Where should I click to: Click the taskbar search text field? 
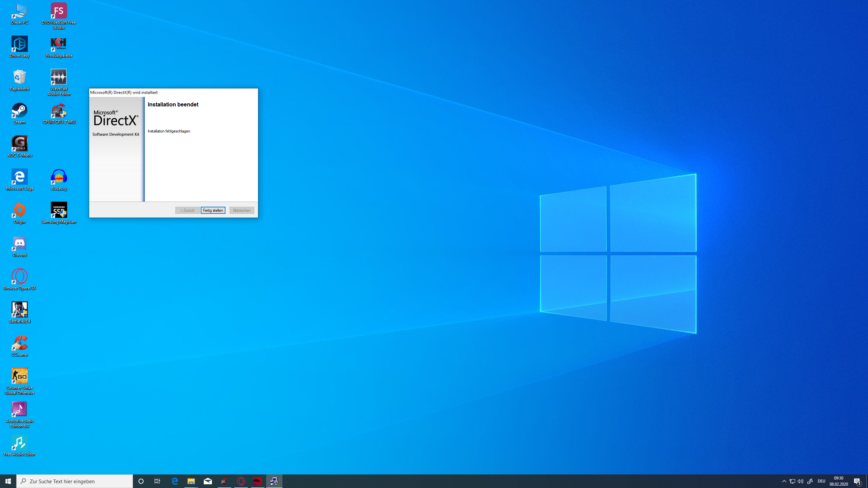75,481
